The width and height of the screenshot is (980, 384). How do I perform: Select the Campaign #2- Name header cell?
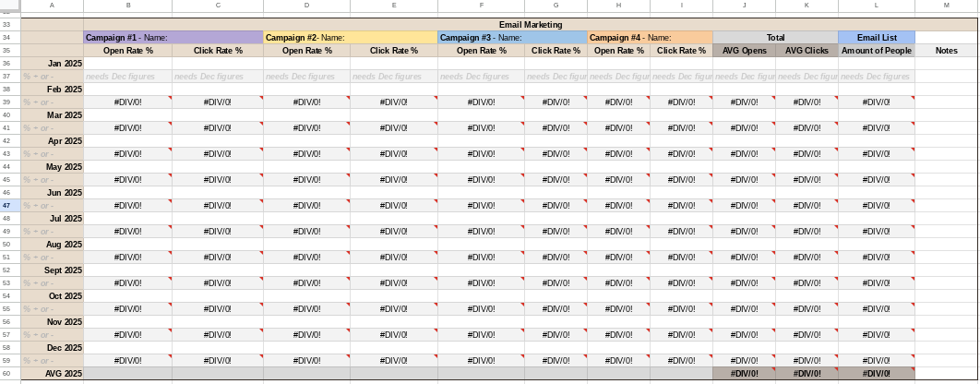pyautogui.click(x=351, y=38)
